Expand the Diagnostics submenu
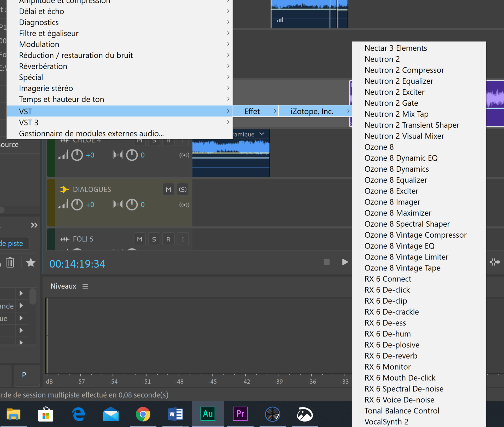Image resolution: width=504 pixels, height=427 pixels. click(120, 22)
